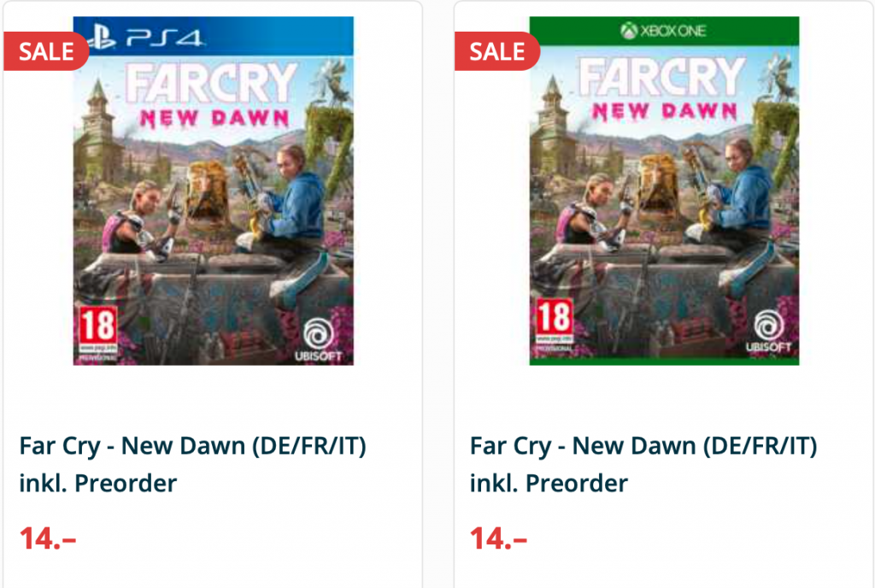Click the SALE badge on the Xbox One card
Image resolution: width=875 pixels, height=588 pixels.
click(x=497, y=51)
